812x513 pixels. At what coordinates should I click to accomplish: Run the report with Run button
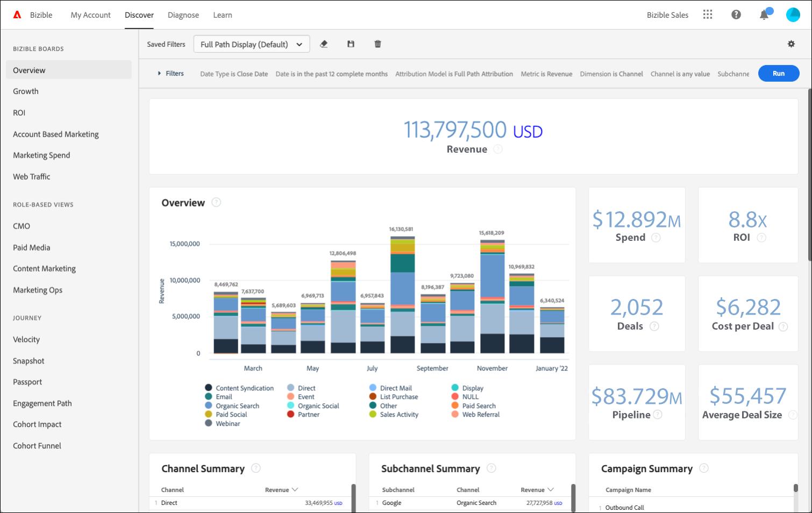[779, 73]
